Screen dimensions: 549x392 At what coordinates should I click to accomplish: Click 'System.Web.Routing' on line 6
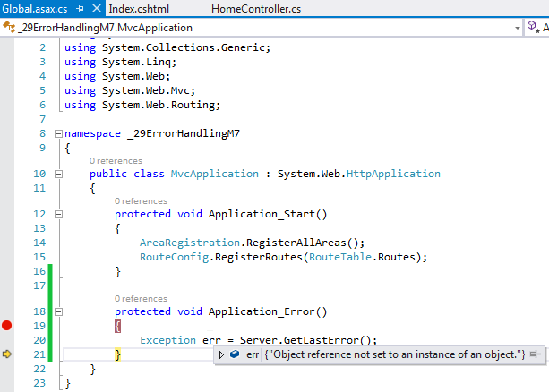click(159, 105)
